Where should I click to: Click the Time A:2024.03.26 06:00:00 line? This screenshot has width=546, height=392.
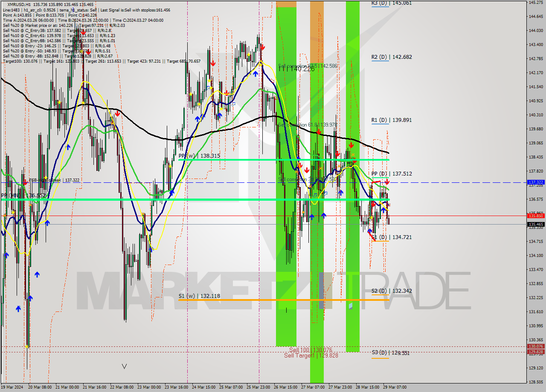point(83,20)
